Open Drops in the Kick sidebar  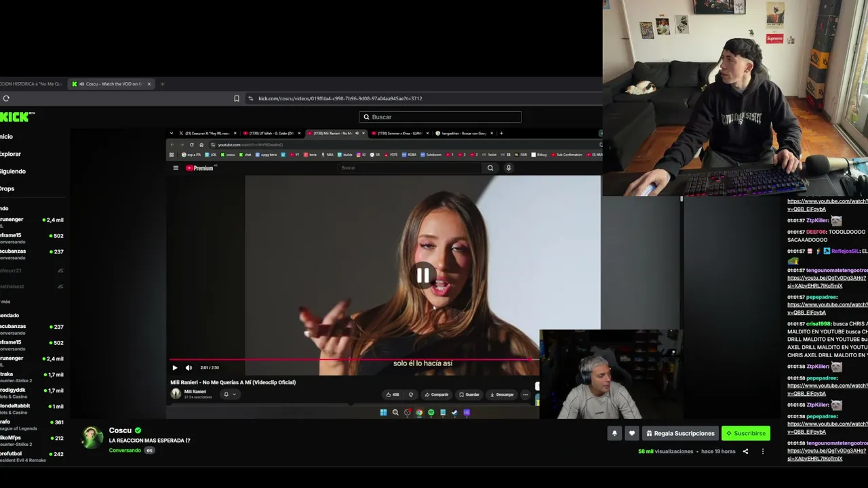click(7, 188)
